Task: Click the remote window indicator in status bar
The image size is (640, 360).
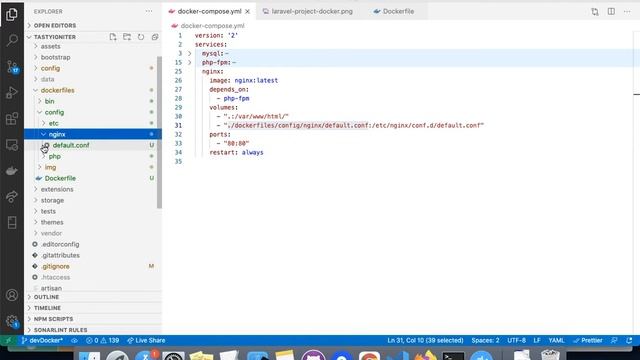Action: pyautogui.click(x=8, y=340)
